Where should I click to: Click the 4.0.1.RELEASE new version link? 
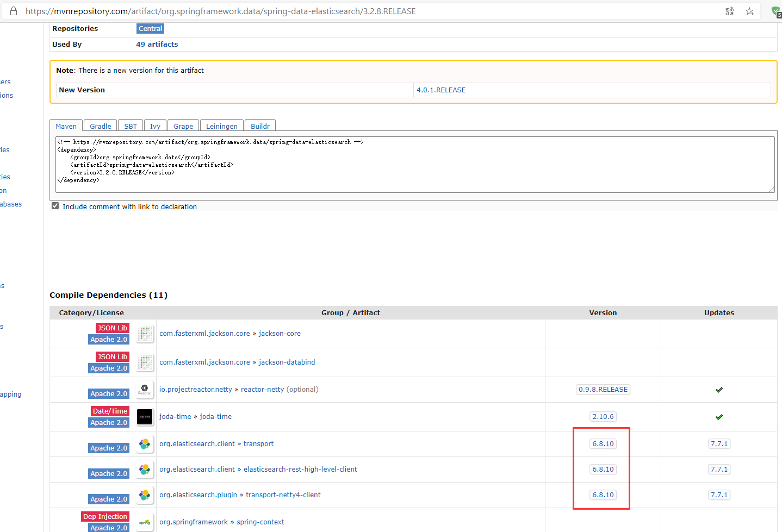pyautogui.click(x=441, y=90)
